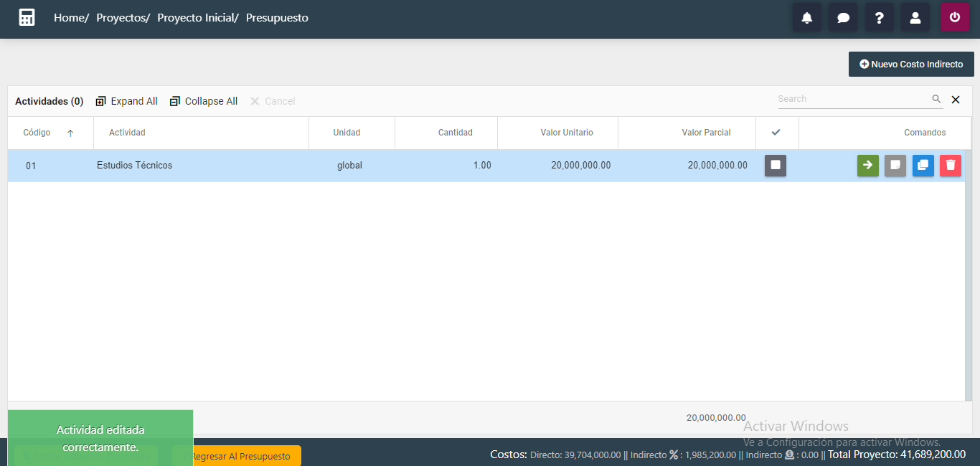Image resolution: width=980 pixels, height=466 pixels.
Task: Select the Estudios Técnicos activity cell
Action: [x=201, y=166]
